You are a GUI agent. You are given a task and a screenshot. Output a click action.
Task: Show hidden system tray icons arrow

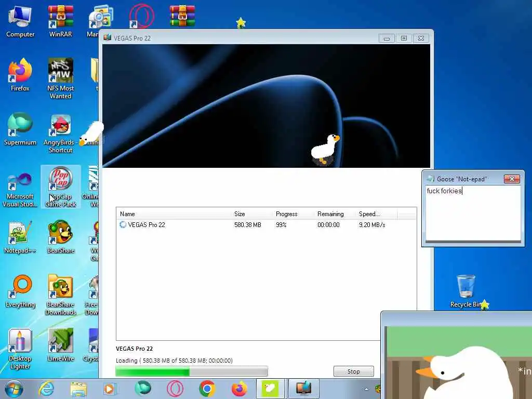click(366, 389)
